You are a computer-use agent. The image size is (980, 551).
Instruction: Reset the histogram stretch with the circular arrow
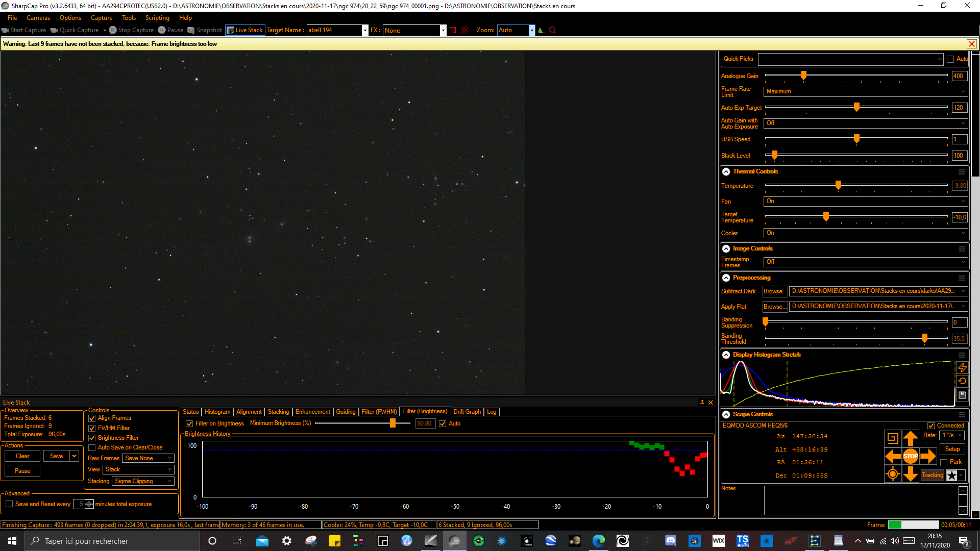click(x=962, y=381)
